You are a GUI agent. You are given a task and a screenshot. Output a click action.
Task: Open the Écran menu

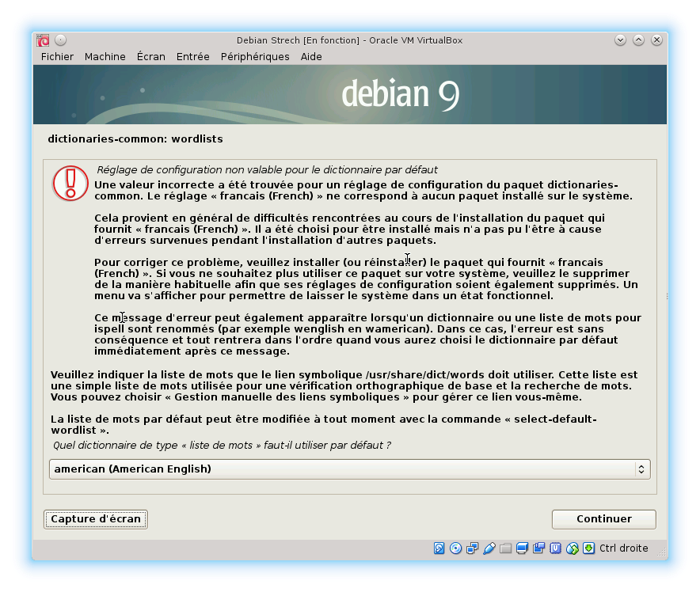click(x=151, y=57)
